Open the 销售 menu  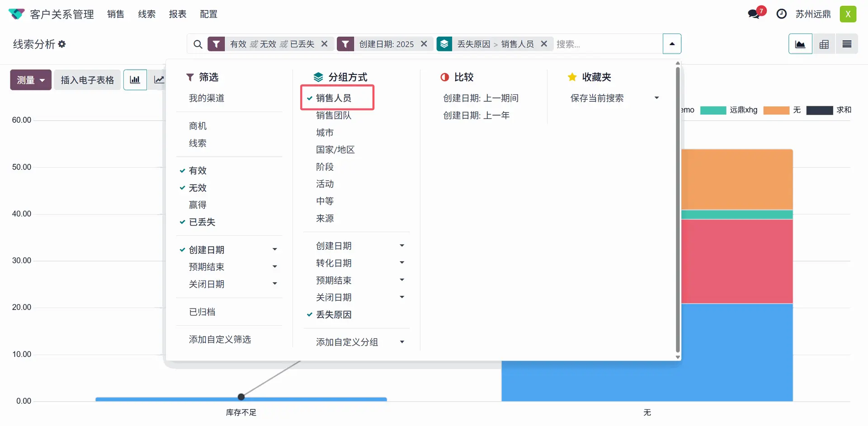(x=116, y=14)
